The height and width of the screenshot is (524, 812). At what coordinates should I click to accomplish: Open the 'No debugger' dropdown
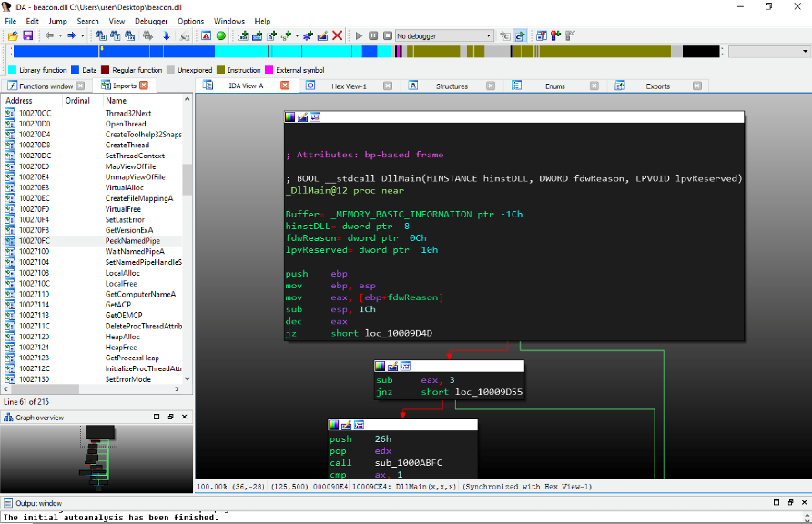tap(488, 35)
